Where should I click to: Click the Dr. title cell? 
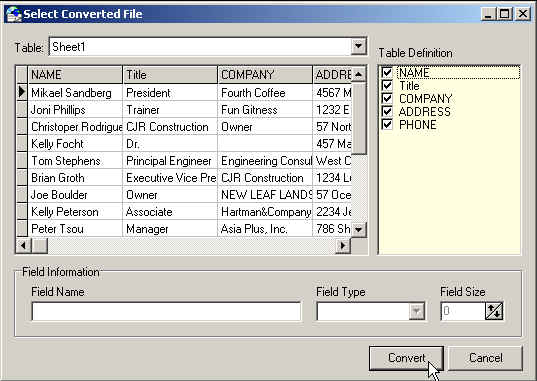[x=170, y=144]
